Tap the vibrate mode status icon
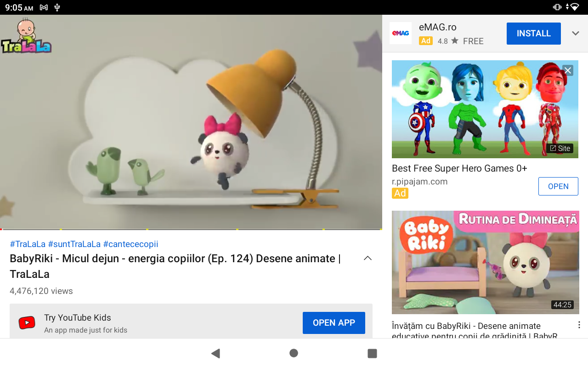This screenshot has height=368, width=588. (x=557, y=7)
